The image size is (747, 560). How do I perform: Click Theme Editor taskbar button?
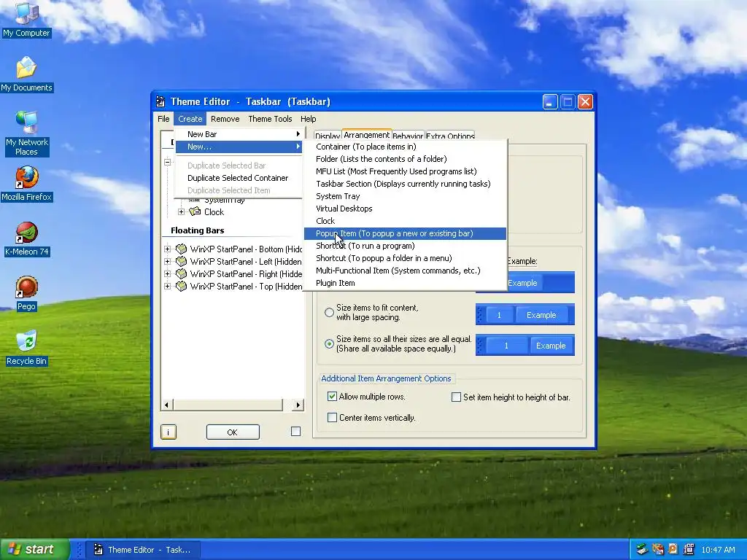pos(142,550)
